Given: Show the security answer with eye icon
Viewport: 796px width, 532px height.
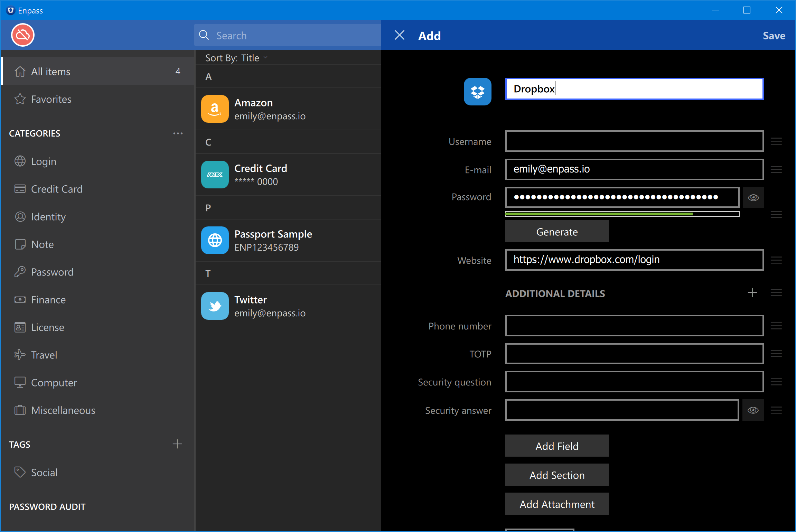Looking at the screenshot, I should coord(753,410).
